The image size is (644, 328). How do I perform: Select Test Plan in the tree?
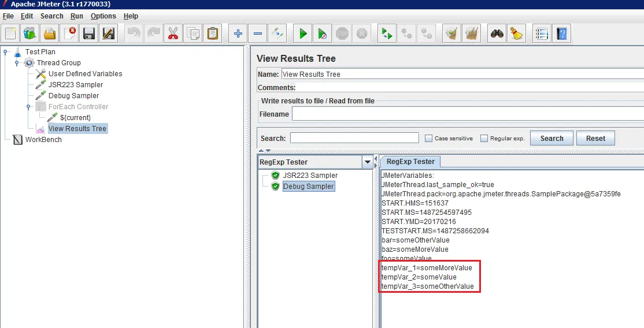(x=40, y=52)
